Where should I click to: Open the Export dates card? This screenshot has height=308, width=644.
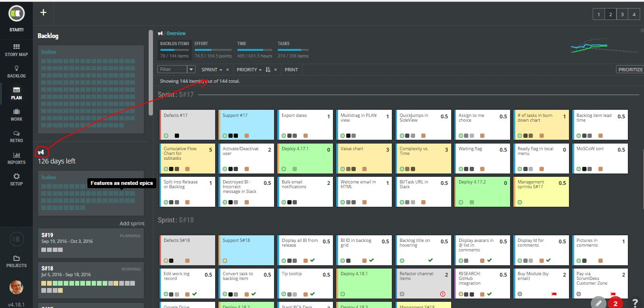click(305, 125)
